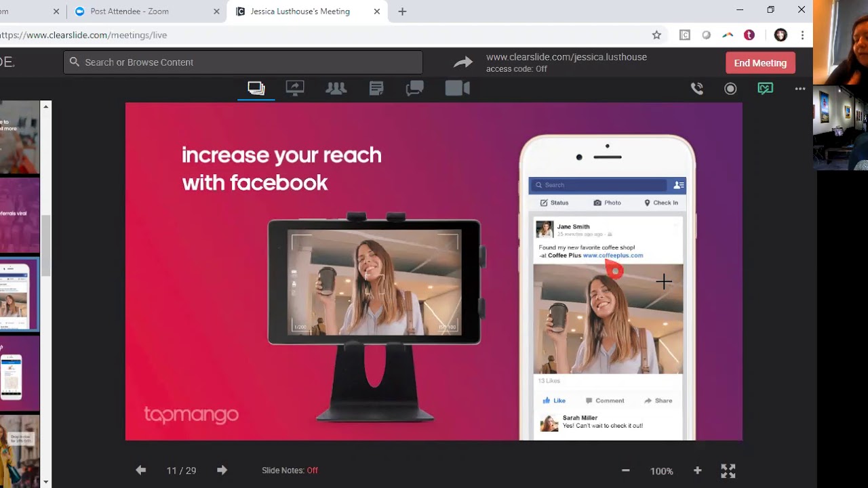The height and width of the screenshot is (488, 868).
Task: Turn on the video camera icon
Action: click(457, 88)
